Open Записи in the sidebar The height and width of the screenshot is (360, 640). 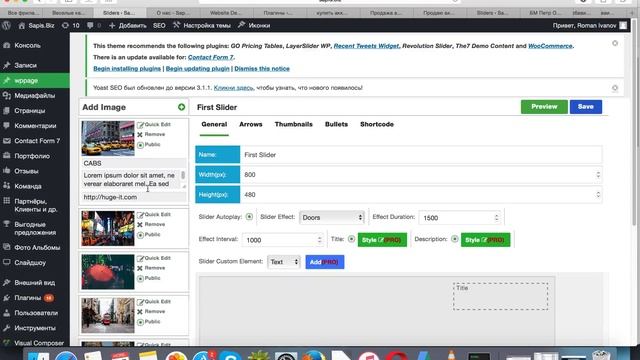tap(25, 65)
